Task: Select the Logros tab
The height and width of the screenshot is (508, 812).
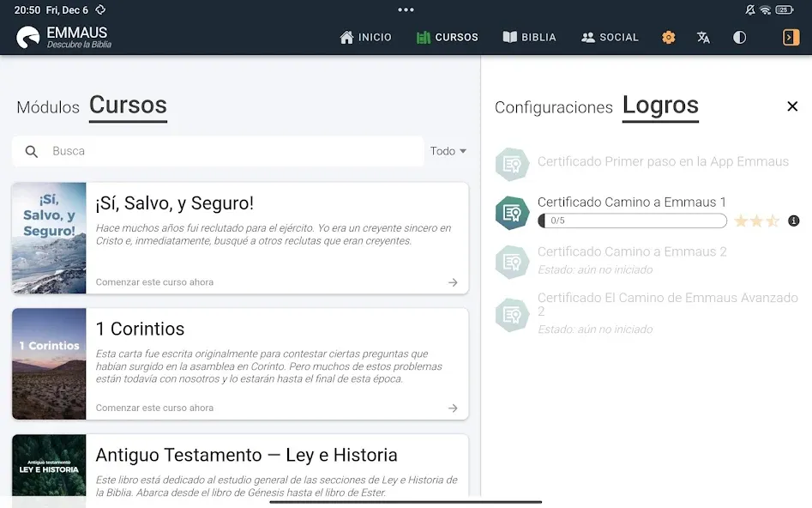Action: point(660,106)
